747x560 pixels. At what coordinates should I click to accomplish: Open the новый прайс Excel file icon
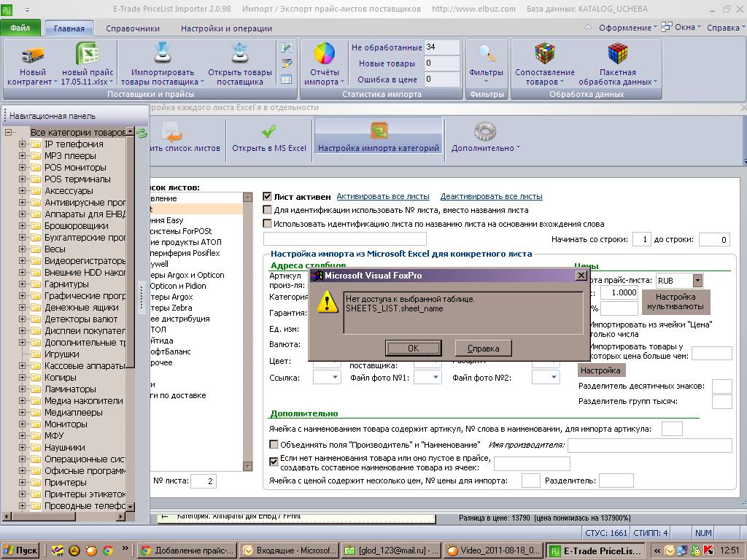[x=88, y=53]
